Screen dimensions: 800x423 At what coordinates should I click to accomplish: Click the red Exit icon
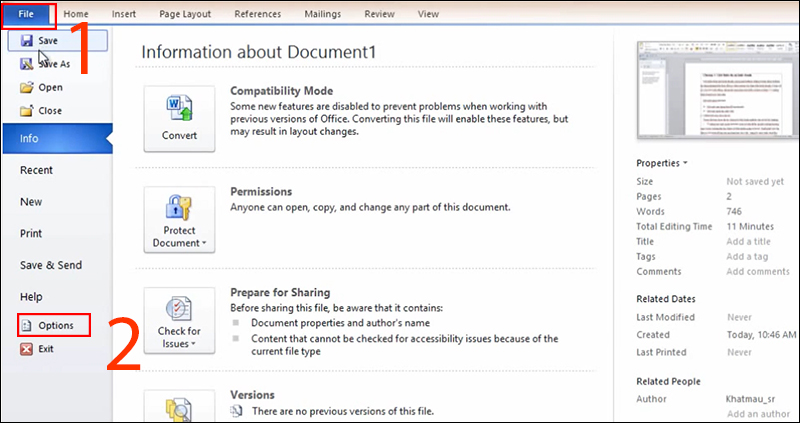click(26, 349)
